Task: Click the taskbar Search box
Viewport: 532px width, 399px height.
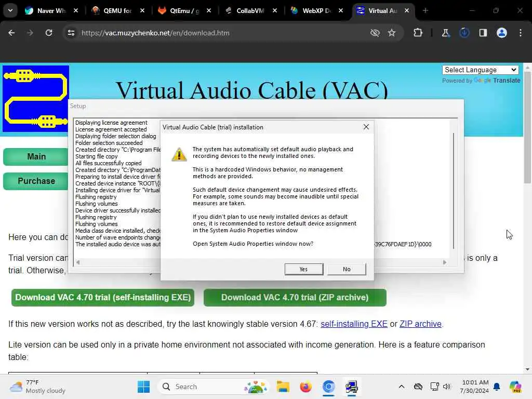Action: (214, 387)
